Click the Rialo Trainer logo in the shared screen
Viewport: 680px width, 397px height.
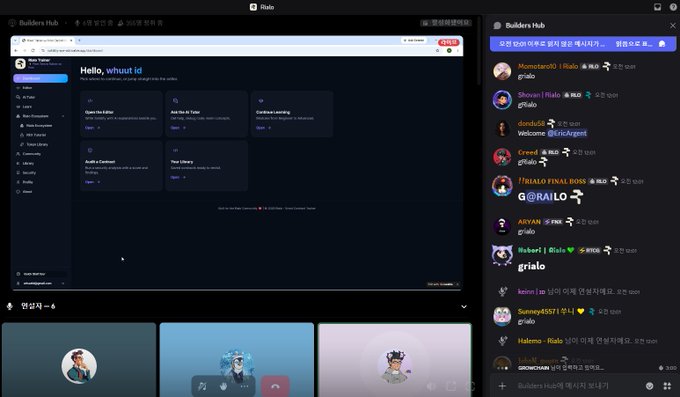(20, 64)
